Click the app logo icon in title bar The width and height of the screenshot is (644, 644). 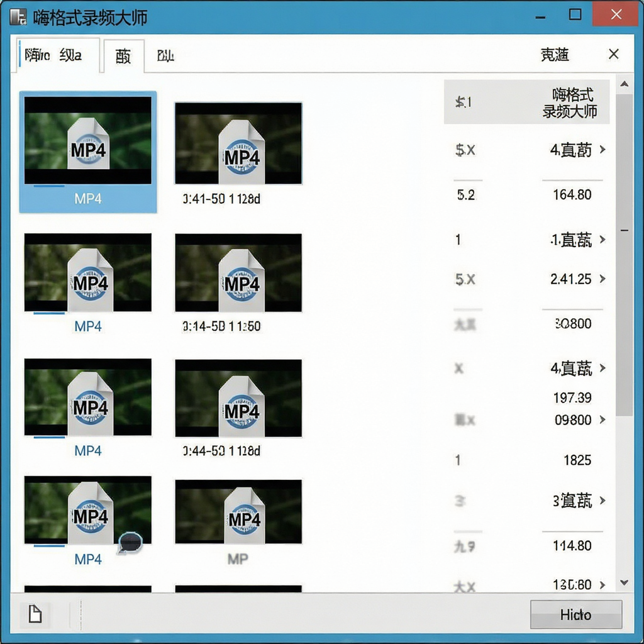(18, 17)
